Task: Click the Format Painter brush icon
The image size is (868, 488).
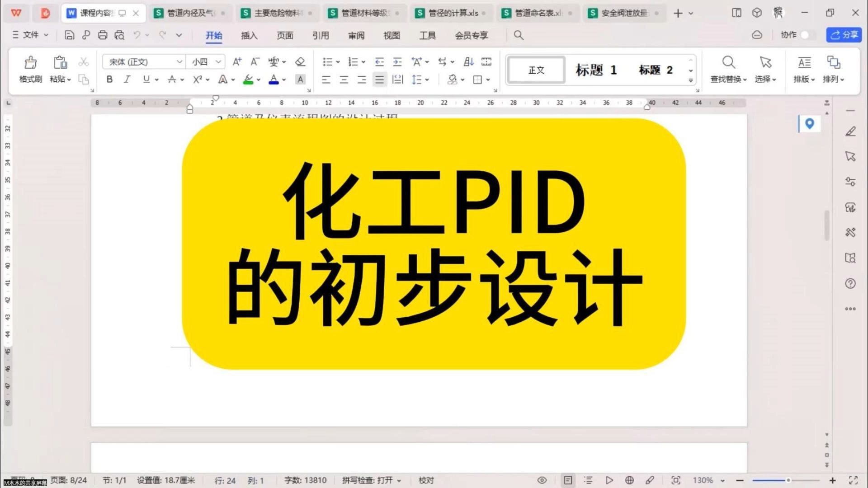Action: coord(30,62)
